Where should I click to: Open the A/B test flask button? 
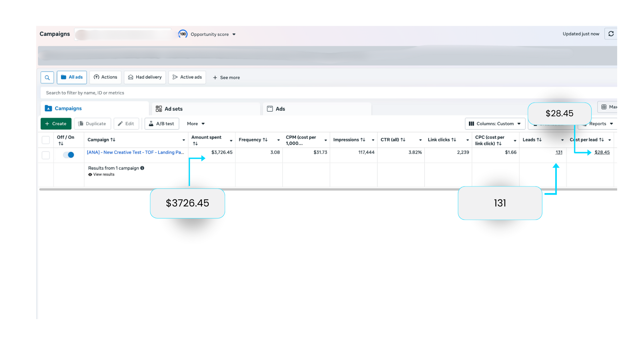click(162, 124)
